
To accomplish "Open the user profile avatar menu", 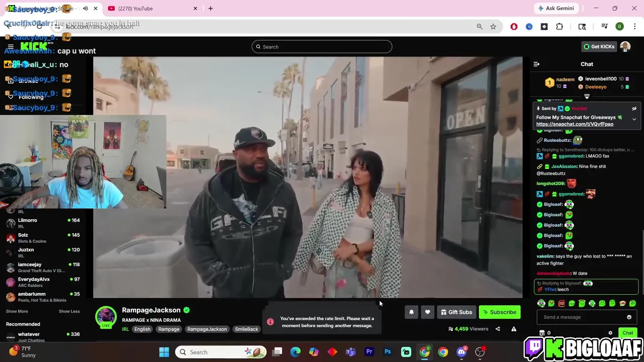I will [x=625, y=47].
